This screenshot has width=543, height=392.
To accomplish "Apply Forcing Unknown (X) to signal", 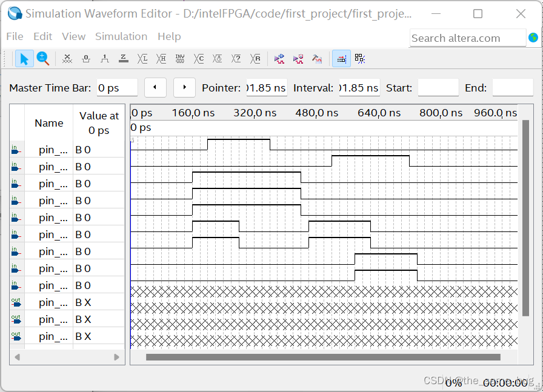I will point(67,59).
